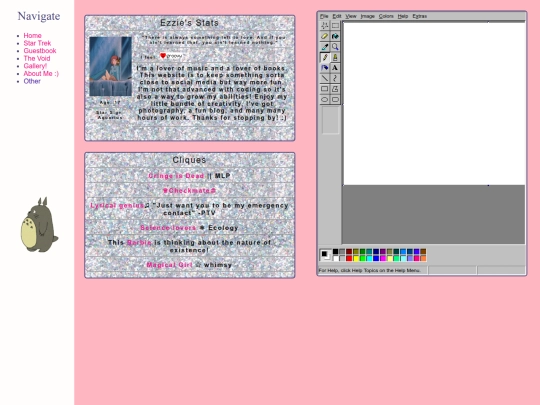Select the cyan palette swatch

[x=369, y=258]
